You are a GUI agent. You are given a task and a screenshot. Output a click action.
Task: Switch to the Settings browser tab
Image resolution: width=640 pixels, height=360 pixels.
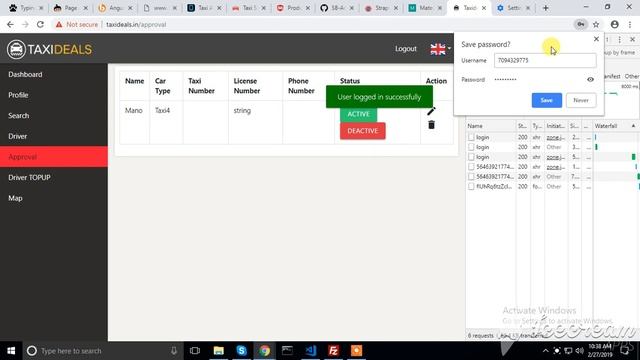click(513, 8)
